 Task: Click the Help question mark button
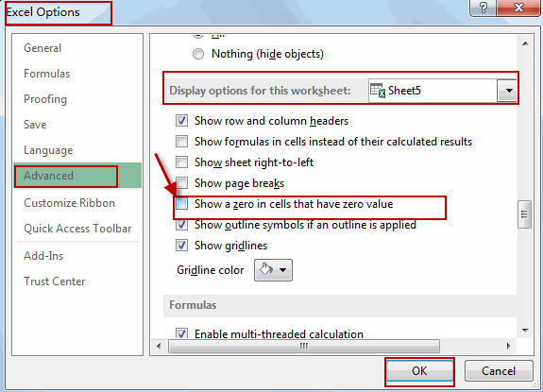[x=484, y=8]
